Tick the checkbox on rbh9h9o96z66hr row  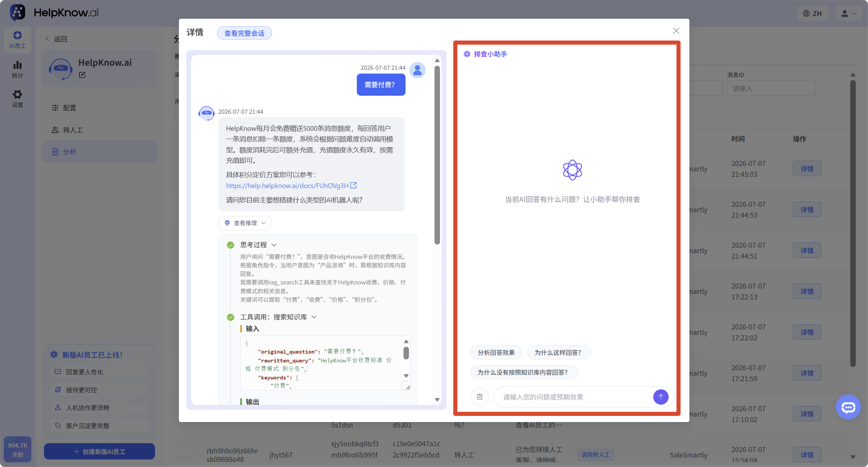pos(185,455)
